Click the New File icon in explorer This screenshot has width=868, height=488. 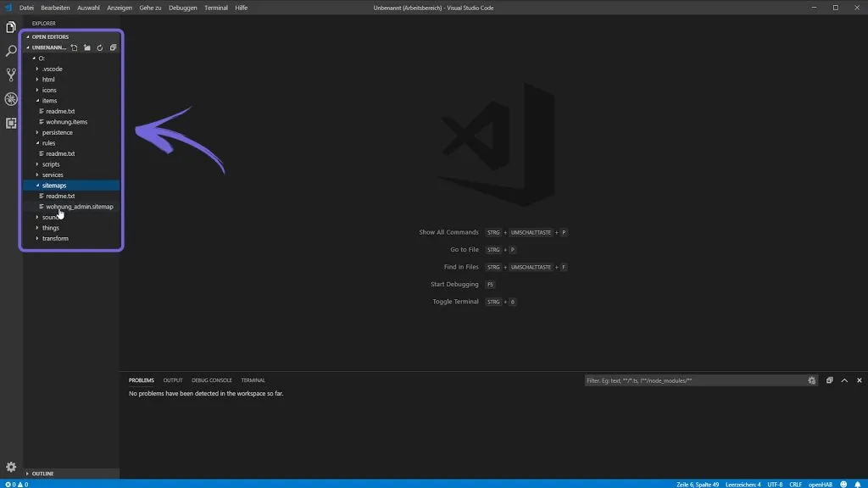[x=75, y=47]
